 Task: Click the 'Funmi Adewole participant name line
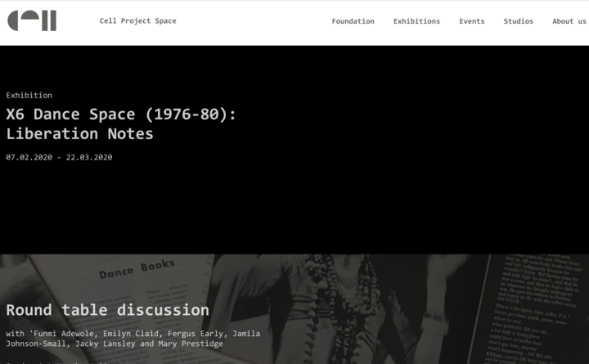[133, 334]
